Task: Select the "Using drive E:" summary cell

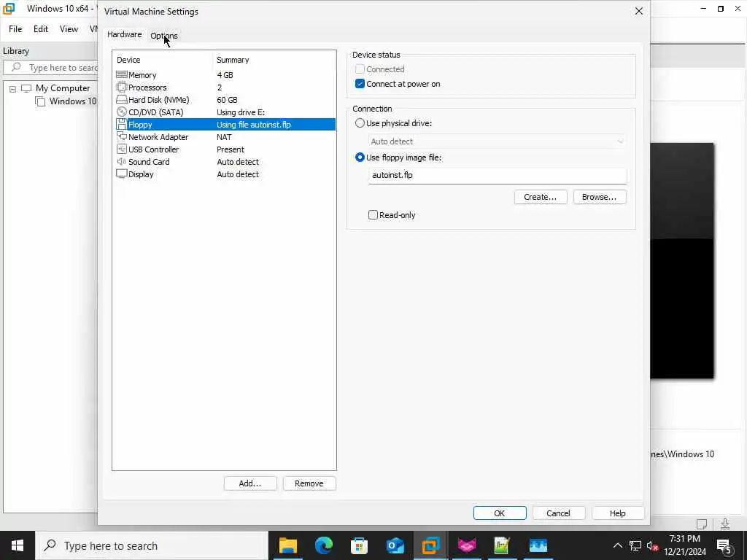Action: pos(241,112)
